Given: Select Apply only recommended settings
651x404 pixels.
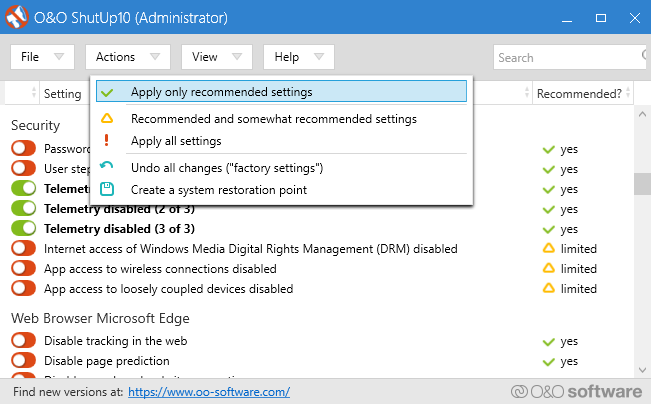Looking at the screenshot, I should tap(281, 91).
